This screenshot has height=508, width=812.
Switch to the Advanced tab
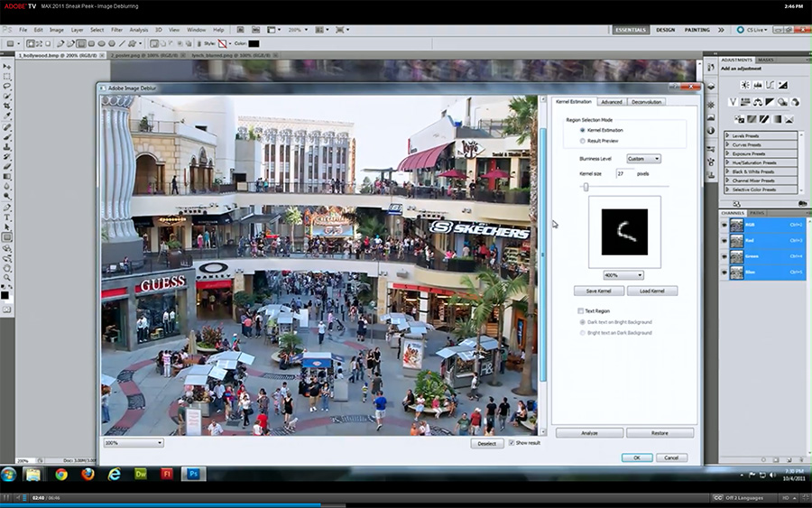click(612, 102)
